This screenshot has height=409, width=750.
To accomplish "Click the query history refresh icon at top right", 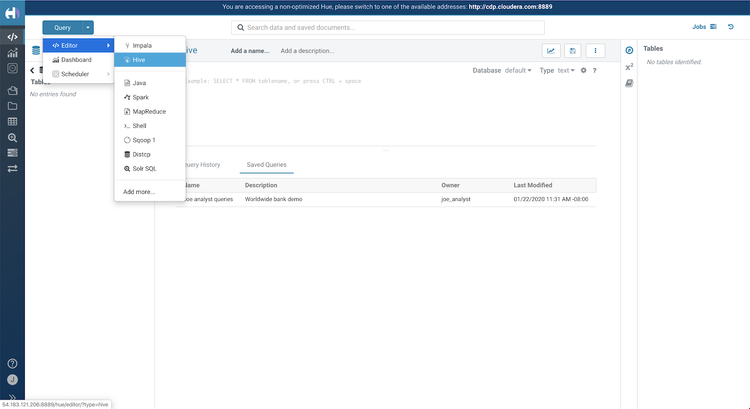I will pyautogui.click(x=731, y=27).
